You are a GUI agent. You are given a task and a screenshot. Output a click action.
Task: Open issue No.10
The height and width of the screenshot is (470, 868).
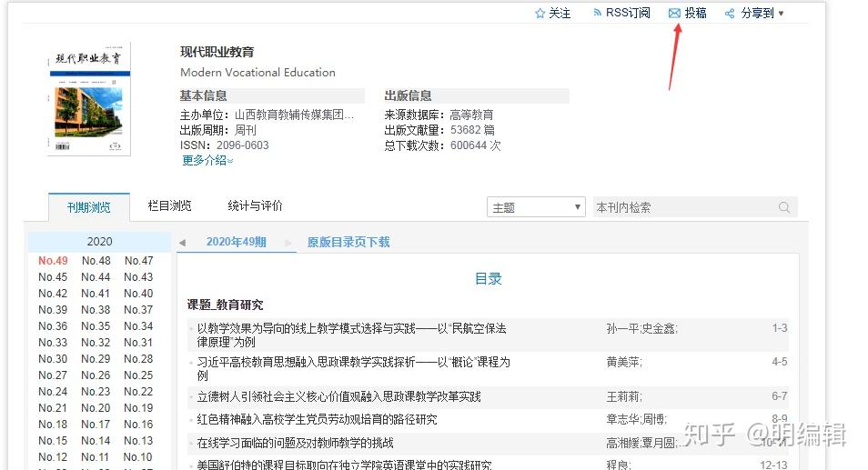coord(137,457)
